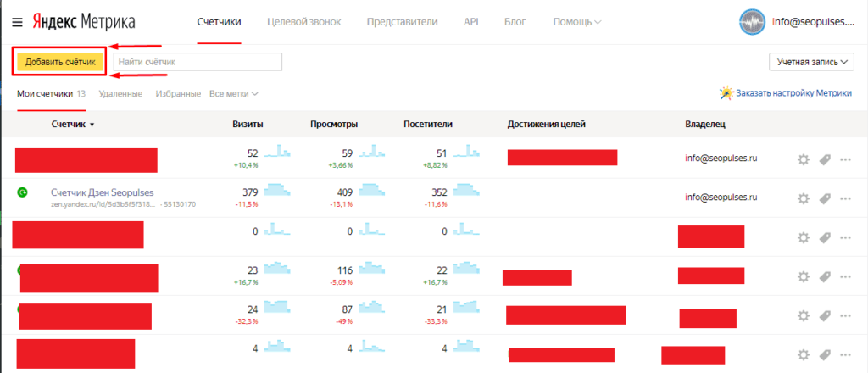Click the visits value 379
The width and height of the screenshot is (868, 373).
click(x=251, y=192)
